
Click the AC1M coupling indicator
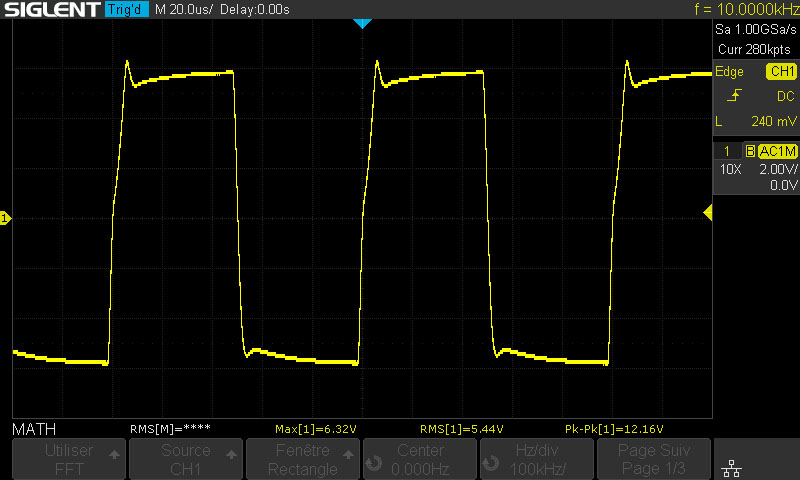[x=778, y=151]
